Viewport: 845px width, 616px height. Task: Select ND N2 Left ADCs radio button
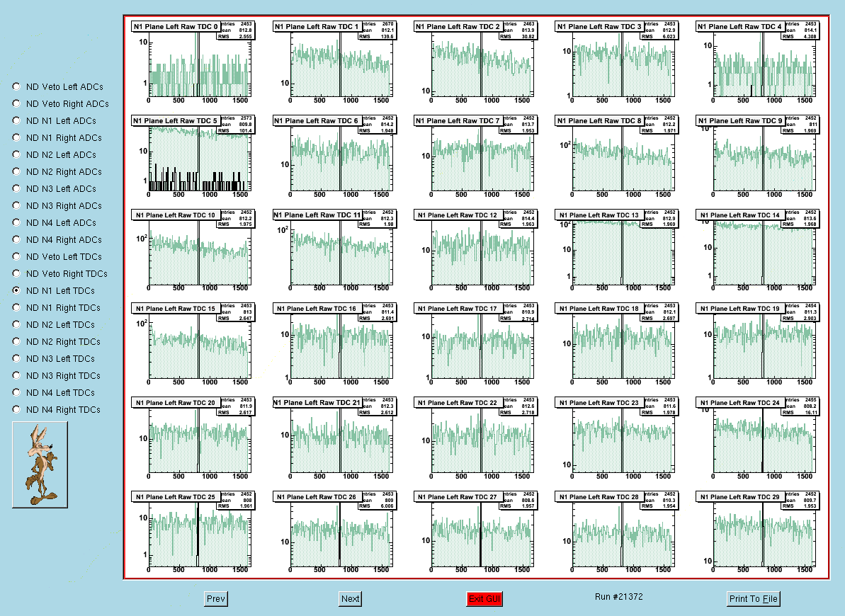point(17,154)
